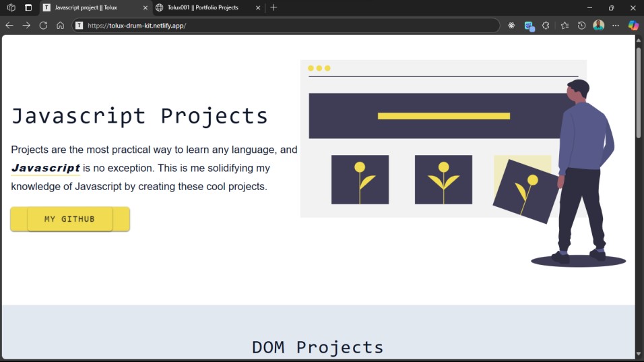Screen dimensions: 644x362
Task: Restore down the browser window
Action: pos(611,7)
